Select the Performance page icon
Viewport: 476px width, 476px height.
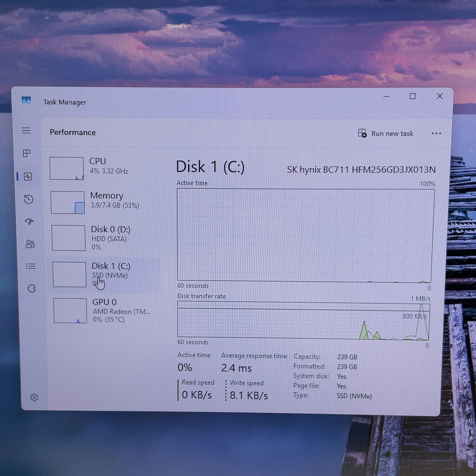[x=28, y=177]
